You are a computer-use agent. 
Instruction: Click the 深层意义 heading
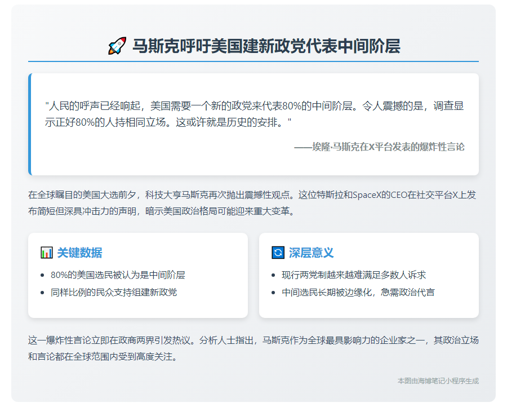(311, 253)
